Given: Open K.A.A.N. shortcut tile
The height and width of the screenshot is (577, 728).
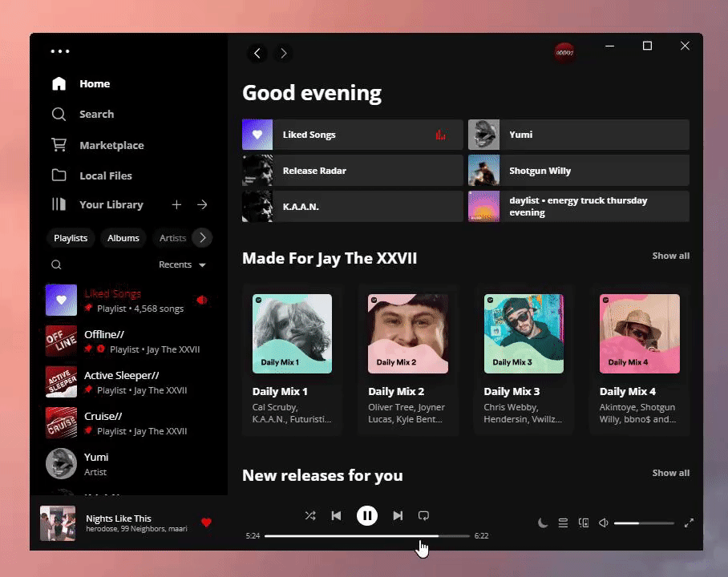Looking at the screenshot, I should pyautogui.click(x=353, y=207).
